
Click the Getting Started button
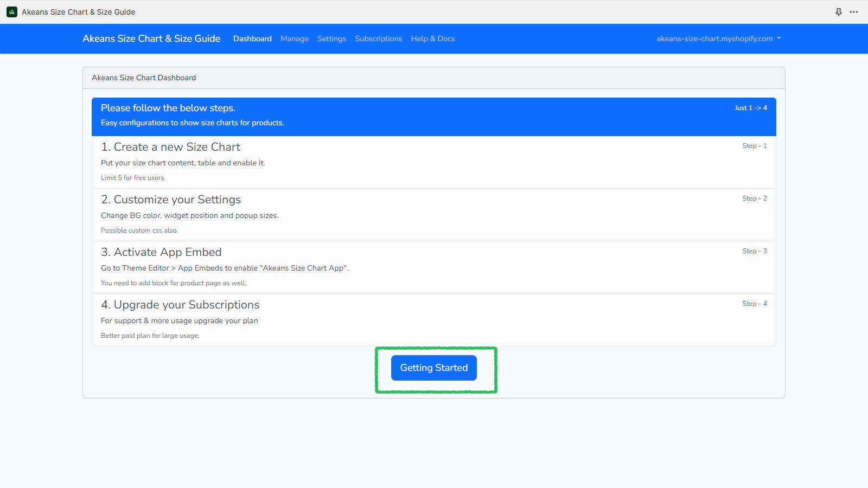click(433, 368)
